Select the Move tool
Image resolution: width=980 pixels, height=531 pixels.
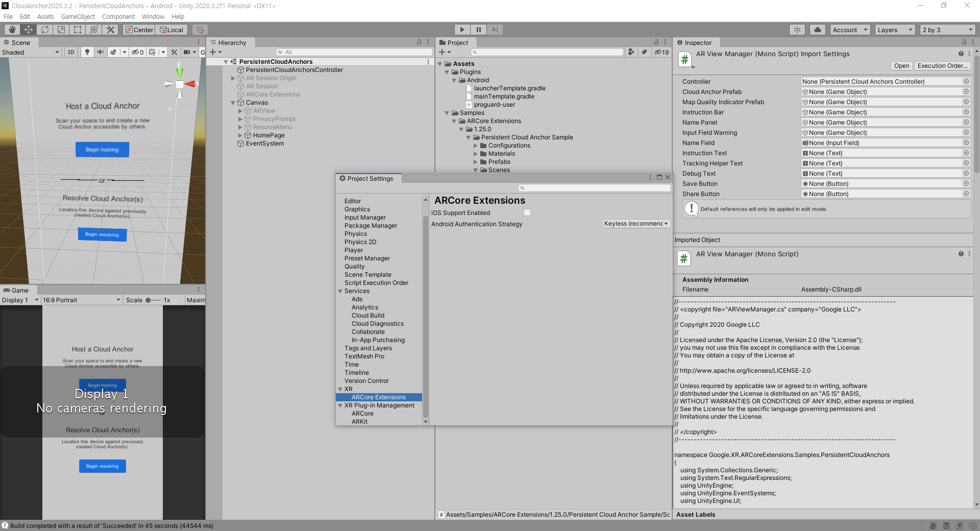(29, 30)
